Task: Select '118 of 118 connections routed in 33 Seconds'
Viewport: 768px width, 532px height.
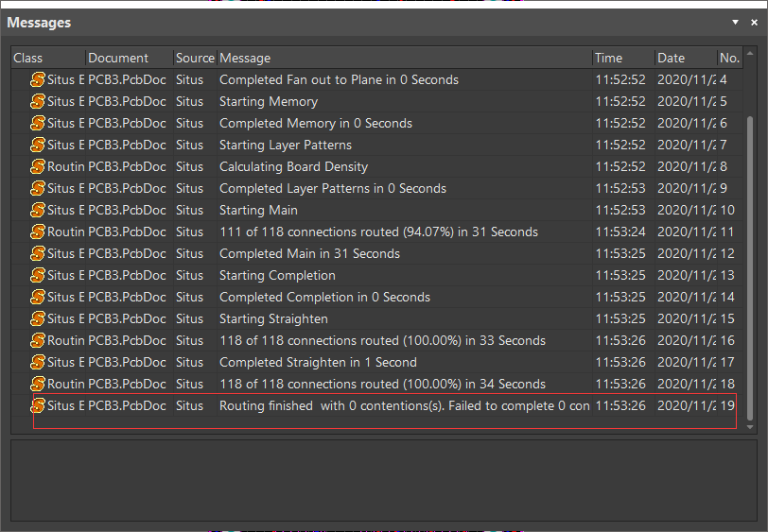Action: click(x=382, y=340)
